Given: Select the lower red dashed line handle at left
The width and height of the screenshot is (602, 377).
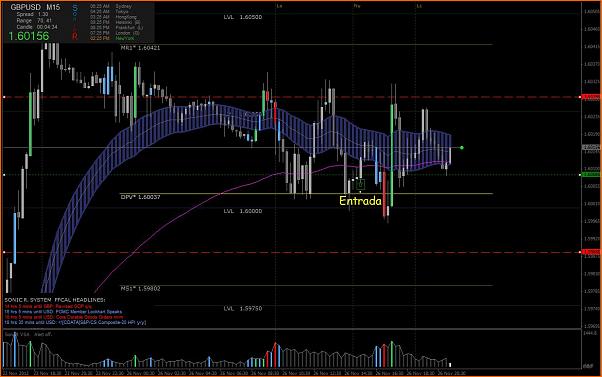Looking at the screenshot, I should pos(4,252).
